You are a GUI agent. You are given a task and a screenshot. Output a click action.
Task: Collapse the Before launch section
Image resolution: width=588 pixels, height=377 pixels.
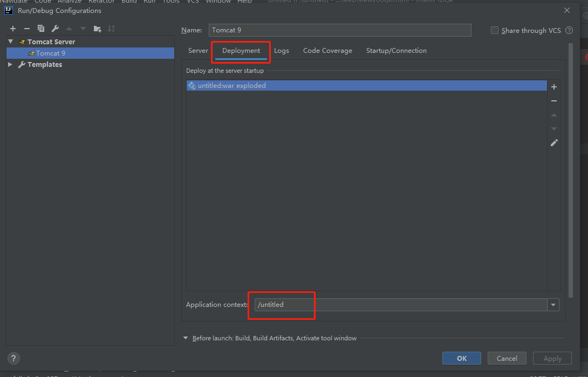pos(185,338)
